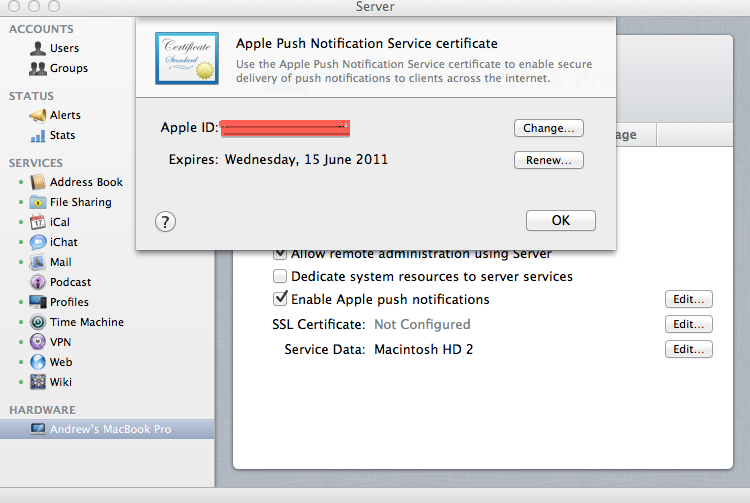Select the Address Book label
The height and width of the screenshot is (503, 750).
(87, 182)
